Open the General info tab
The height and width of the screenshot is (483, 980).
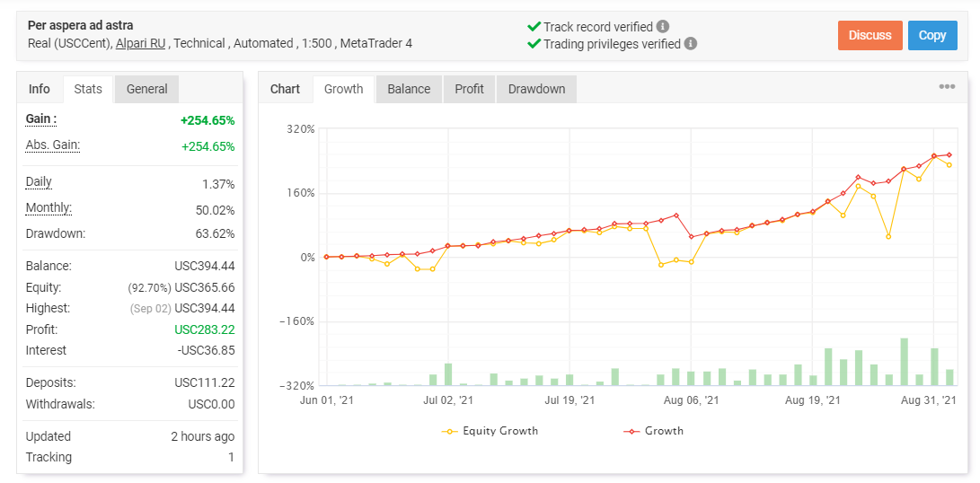click(x=147, y=89)
